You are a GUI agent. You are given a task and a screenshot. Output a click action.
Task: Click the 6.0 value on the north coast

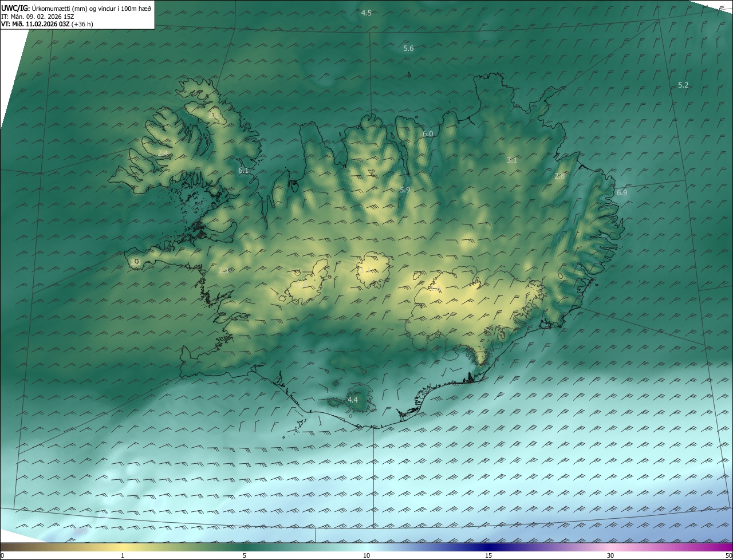coord(428,133)
